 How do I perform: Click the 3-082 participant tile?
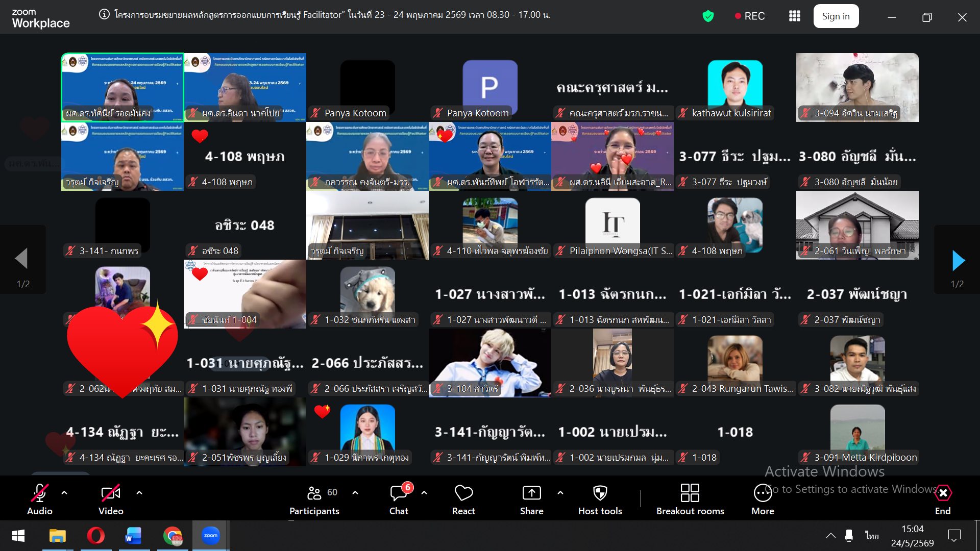(x=857, y=363)
